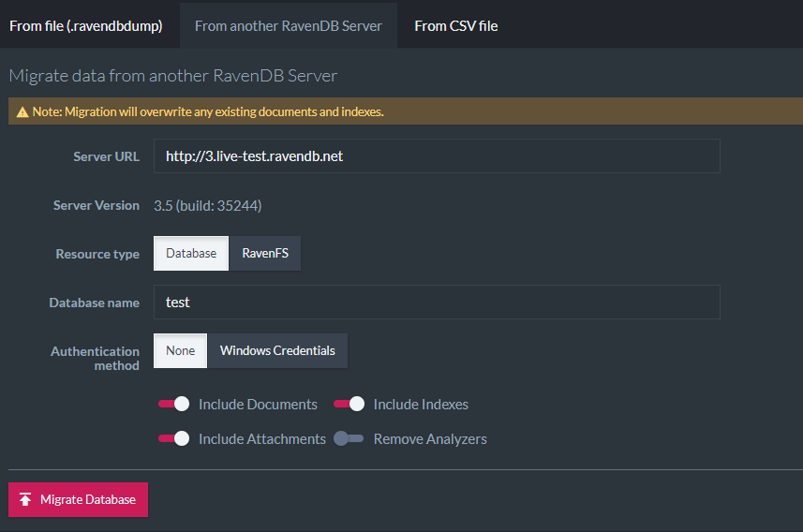Click the Migrate data from another RavenDB Server heading

click(x=173, y=76)
